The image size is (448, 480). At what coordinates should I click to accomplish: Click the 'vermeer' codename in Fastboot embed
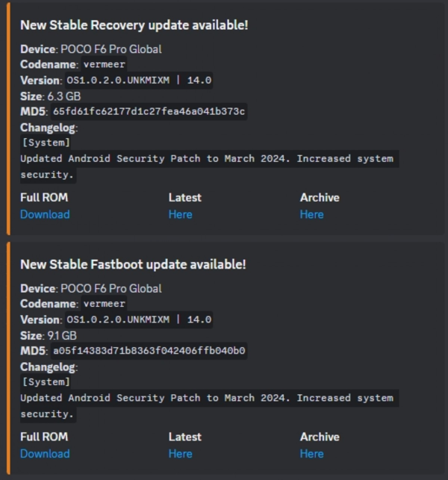pyautogui.click(x=104, y=304)
